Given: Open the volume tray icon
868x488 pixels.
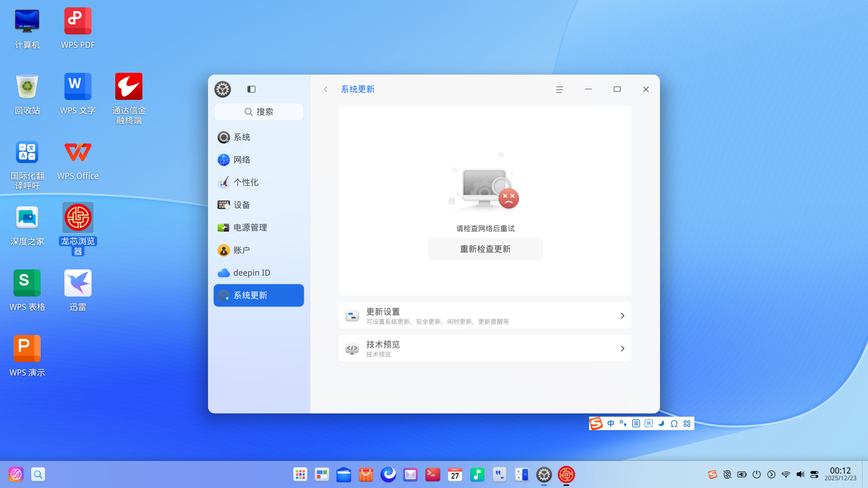Looking at the screenshot, I should pyautogui.click(x=800, y=474).
